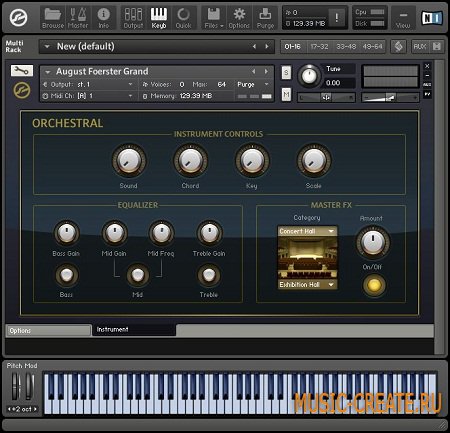Click the Mid Freq knob
This screenshot has height=433, width=450.
tap(161, 233)
